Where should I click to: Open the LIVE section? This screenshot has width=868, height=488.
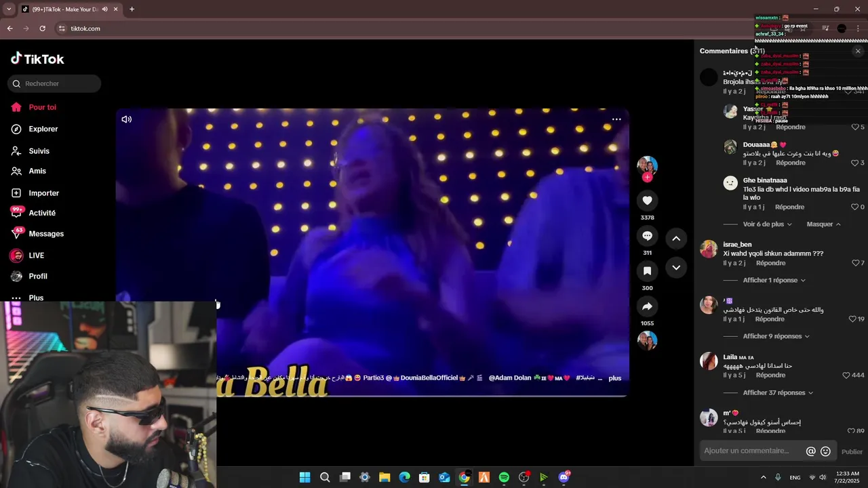[36, 256]
